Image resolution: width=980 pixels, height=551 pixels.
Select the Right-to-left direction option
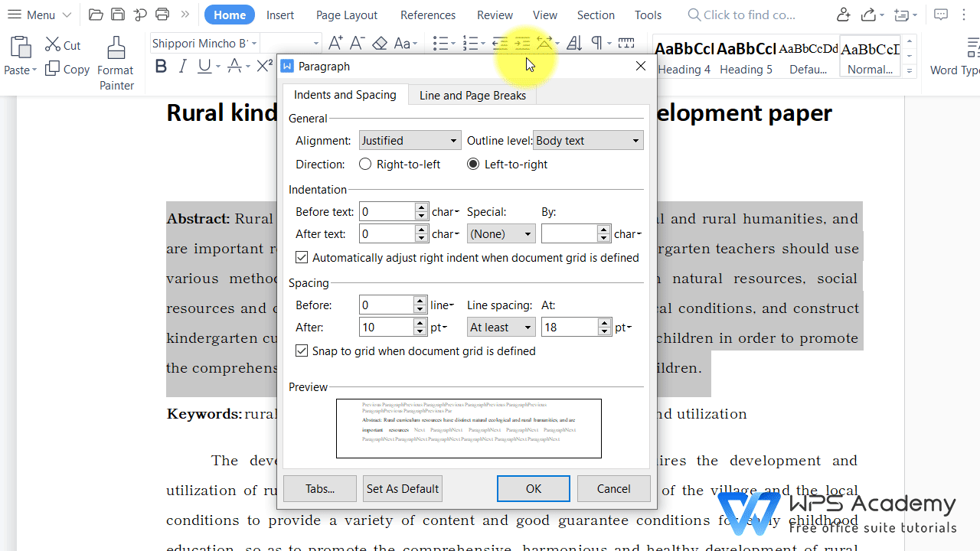365,164
